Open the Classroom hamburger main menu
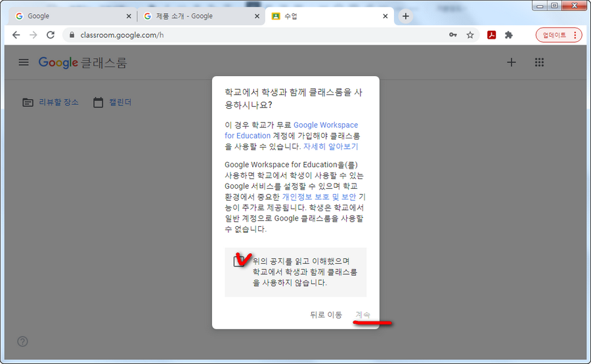The image size is (591, 364). [24, 62]
